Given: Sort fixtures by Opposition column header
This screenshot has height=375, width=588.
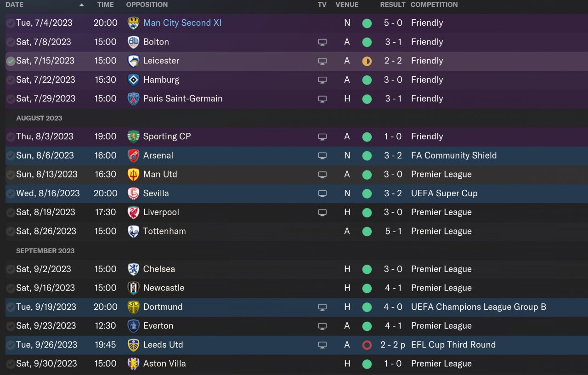Looking at the screenshot, I should [x=147, y=5].
